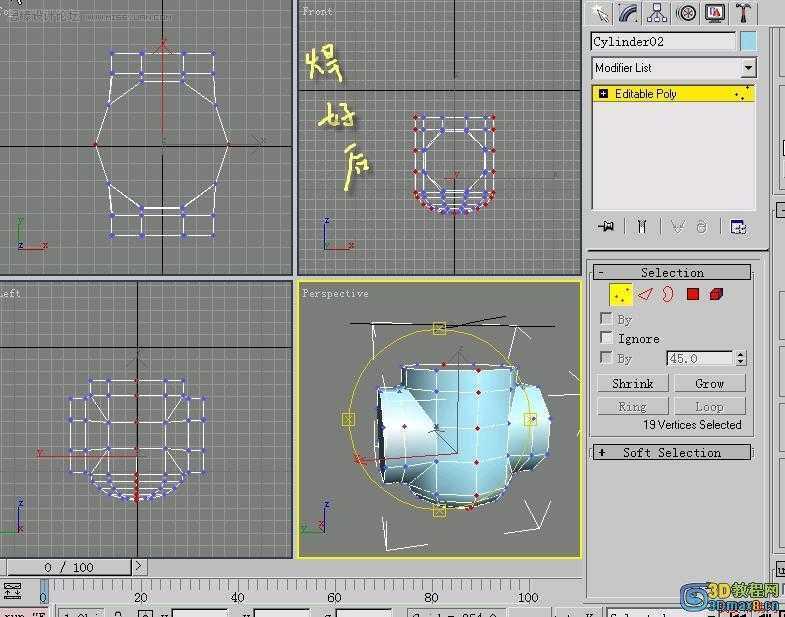Screen dimensions: 785x617
Task: Click the Cylinder02 object name field
Action: [x=663, y=42]
